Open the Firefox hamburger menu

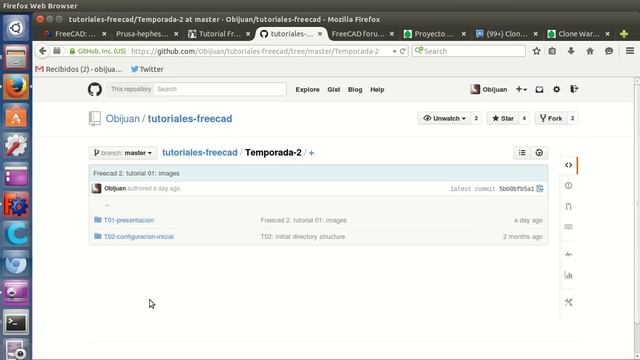(x=630, y=51)
